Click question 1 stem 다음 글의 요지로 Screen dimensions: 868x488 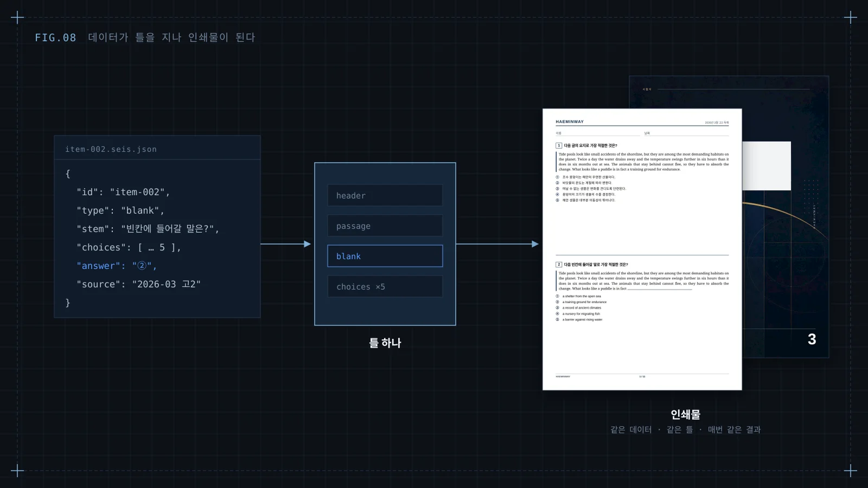(590, 145)
